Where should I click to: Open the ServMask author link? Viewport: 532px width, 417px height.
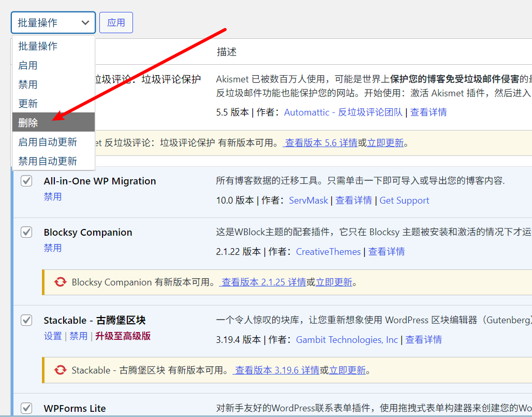308,200
